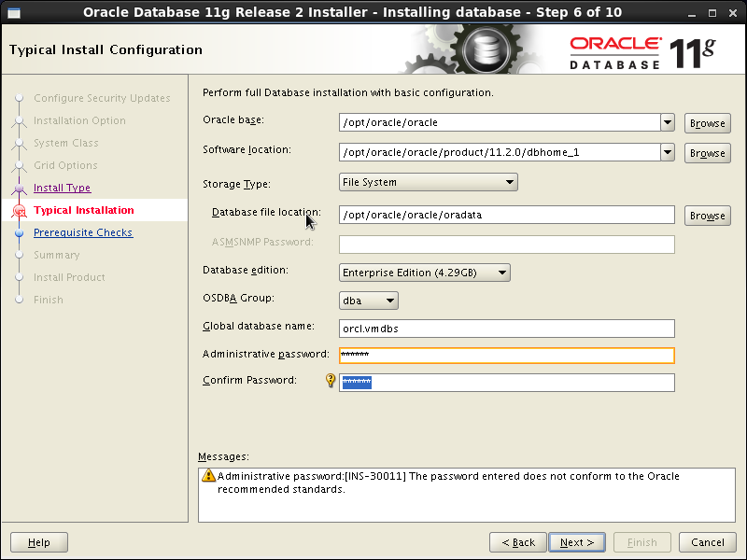Click the Typical Installation step marker icon

click(x=19, y=211)
